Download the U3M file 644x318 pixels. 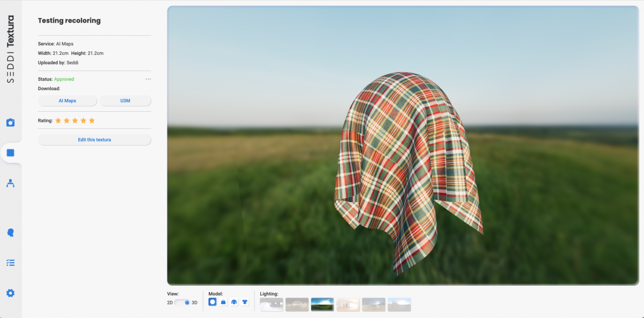tap(126, 101)
